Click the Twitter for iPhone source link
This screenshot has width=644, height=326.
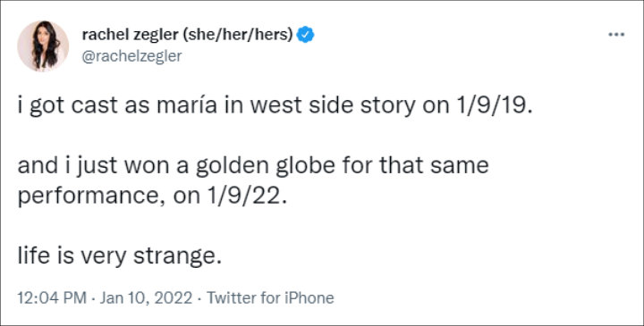[x=270, y=297]
